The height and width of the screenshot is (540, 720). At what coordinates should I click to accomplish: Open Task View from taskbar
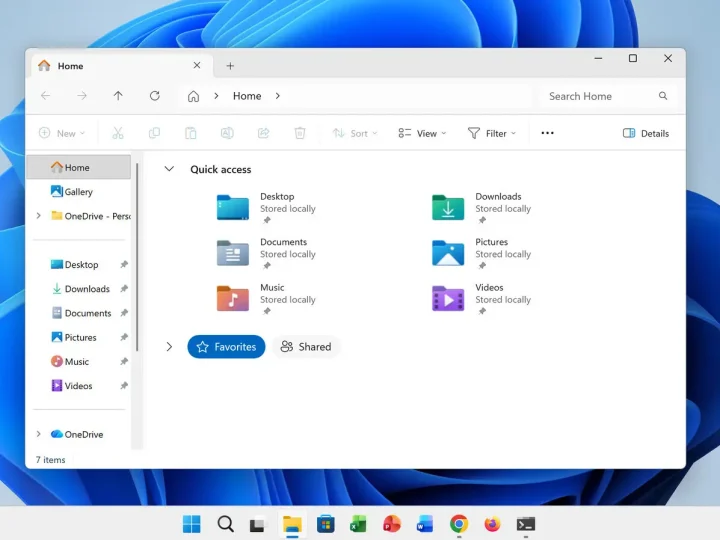(x=258, y=524)
